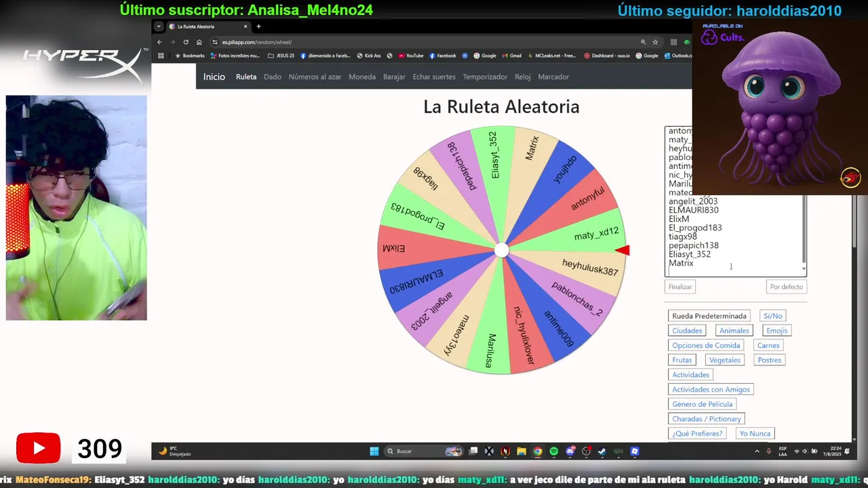The width and height of the screenshot is (868, 488).
Task: Bookmark this page with the star icon
Action: (x=655, y=42)
